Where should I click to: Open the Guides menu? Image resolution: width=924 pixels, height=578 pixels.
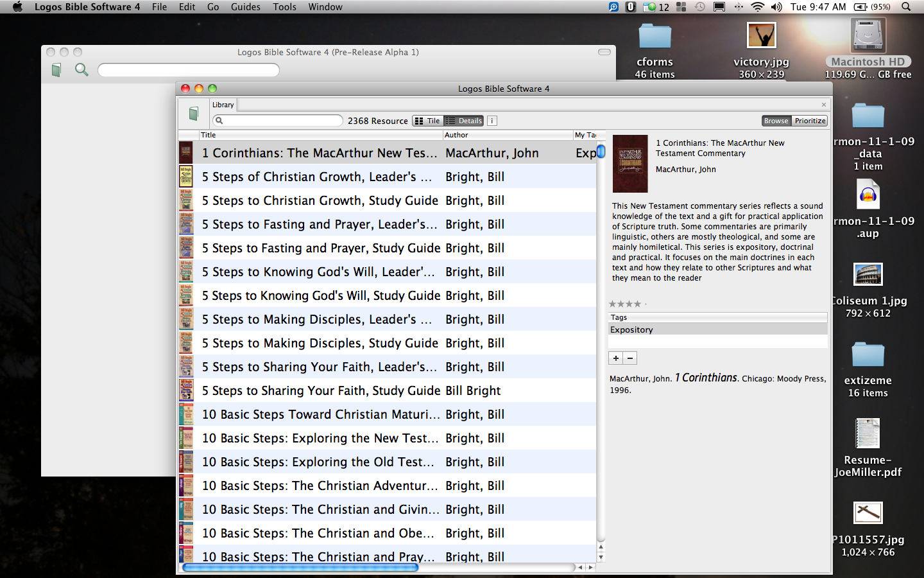246,7
